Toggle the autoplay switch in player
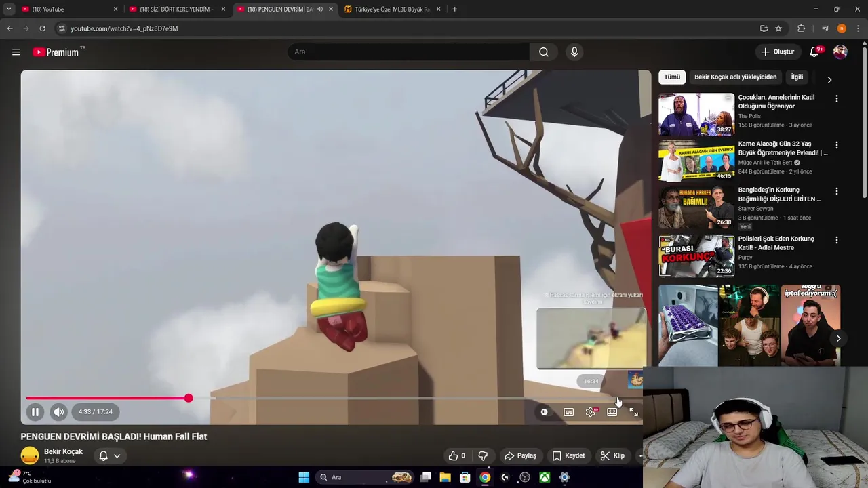This screenshot has width=868, height=488. pos(544,412)
